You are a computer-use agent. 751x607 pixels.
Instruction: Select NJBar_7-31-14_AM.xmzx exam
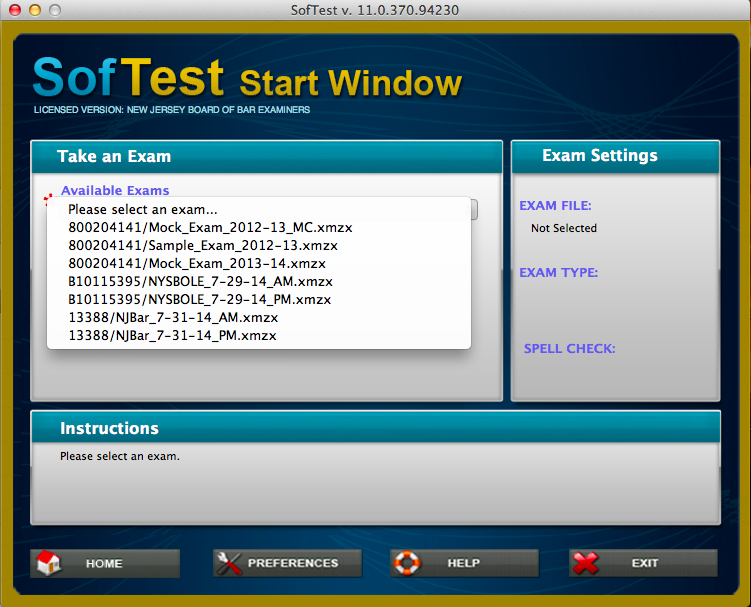click(259, 317)
